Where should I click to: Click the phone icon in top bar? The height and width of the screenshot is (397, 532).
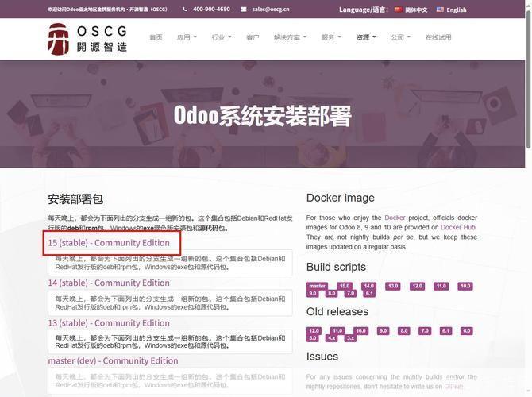pyautogui.click(x=185, y=10)
